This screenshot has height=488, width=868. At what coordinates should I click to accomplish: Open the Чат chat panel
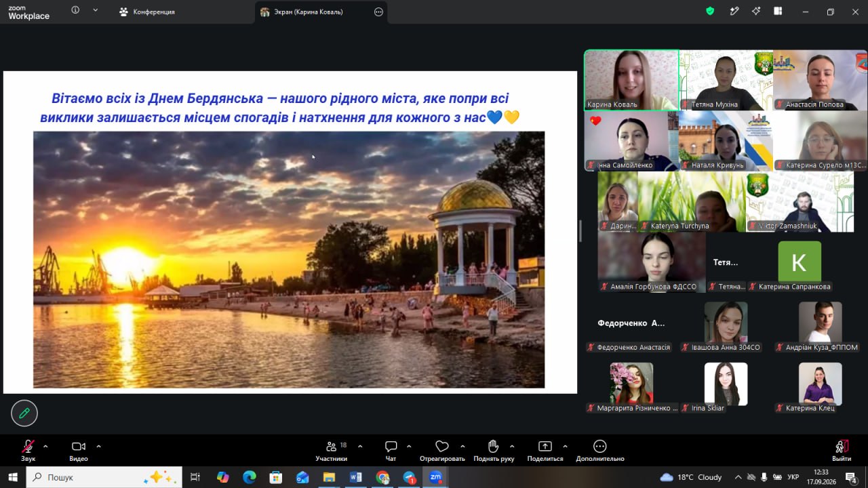391,451
